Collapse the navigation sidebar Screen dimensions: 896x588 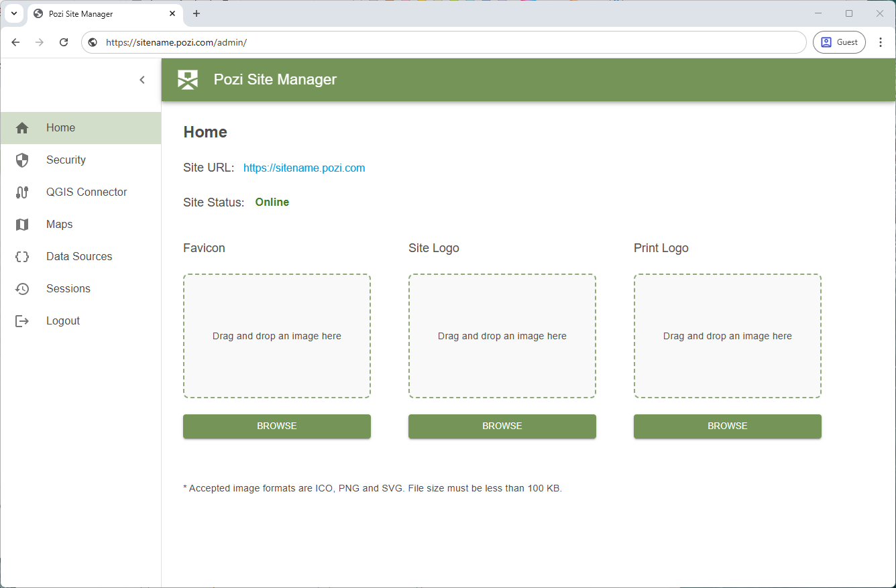point(142,79)
